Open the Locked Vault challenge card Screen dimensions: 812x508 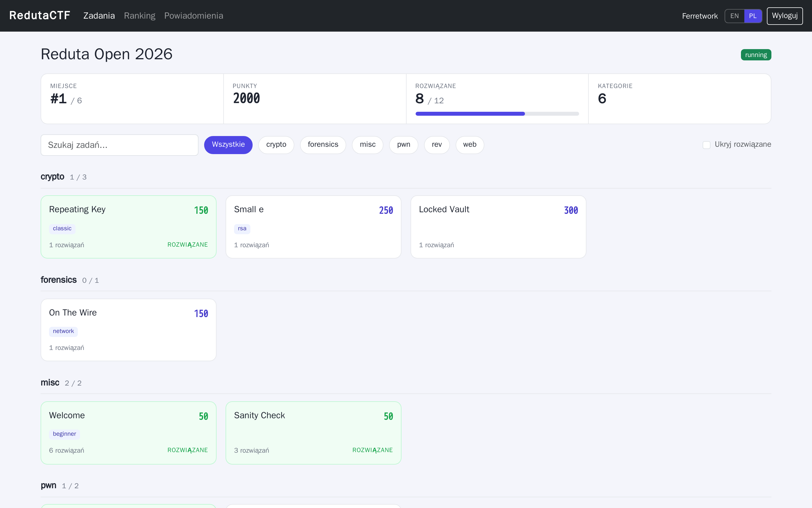pos(498,227)
